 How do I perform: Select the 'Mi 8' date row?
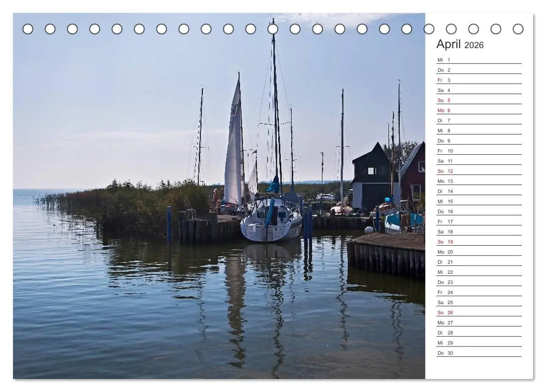[479, 130]
